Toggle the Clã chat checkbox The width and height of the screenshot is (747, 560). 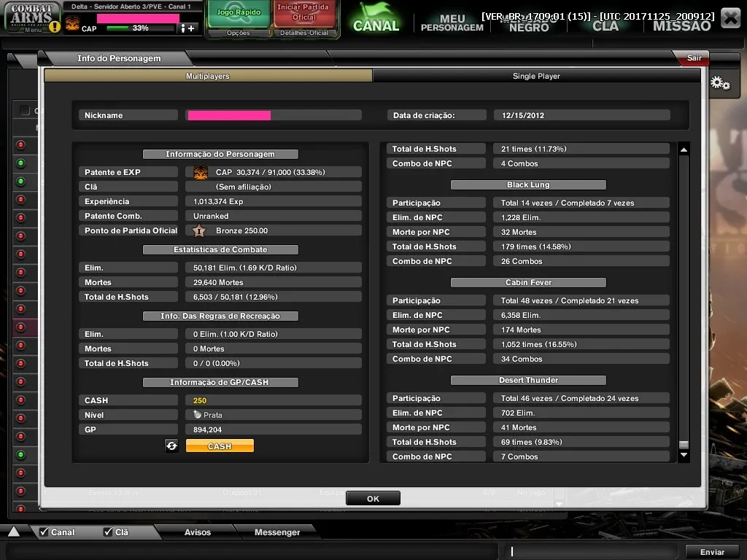point(108,532)
